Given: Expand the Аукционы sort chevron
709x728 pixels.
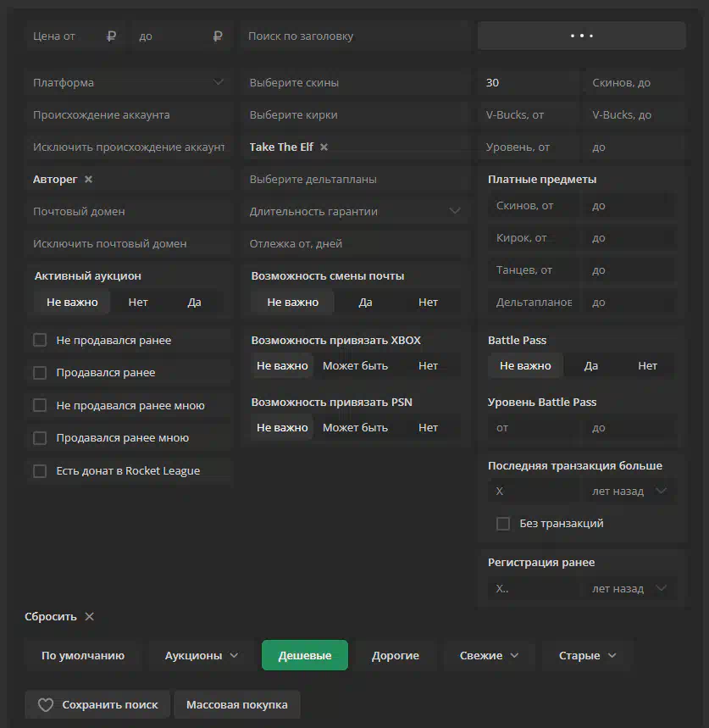Looking at the screenshot, I should pyautogui.click(x=234, y=655).
